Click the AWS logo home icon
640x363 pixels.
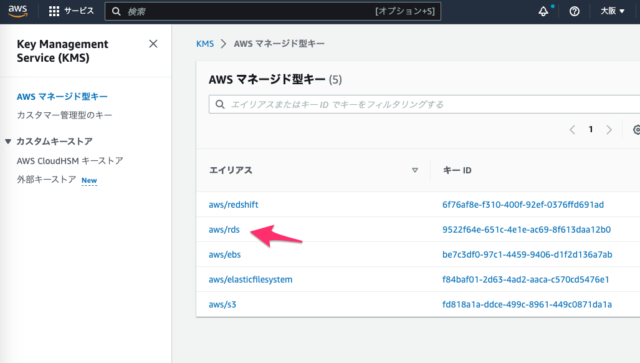(x=18, y=11)
